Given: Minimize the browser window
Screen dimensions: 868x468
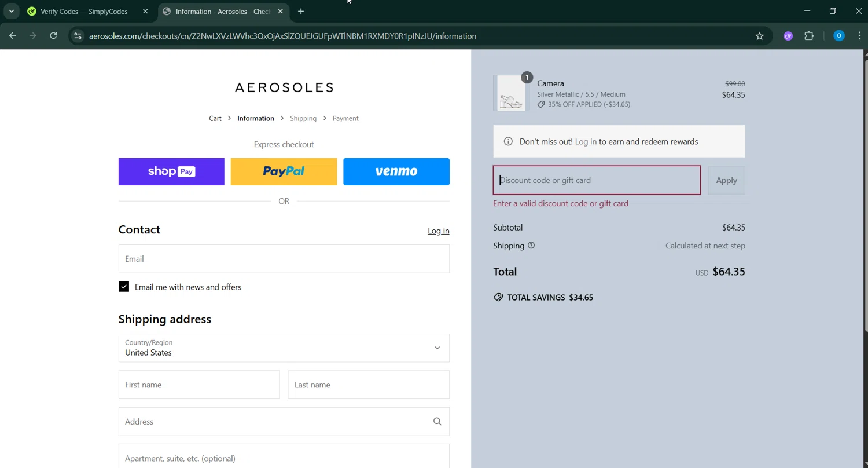Looking at the screenshot, I should point(807,11).
